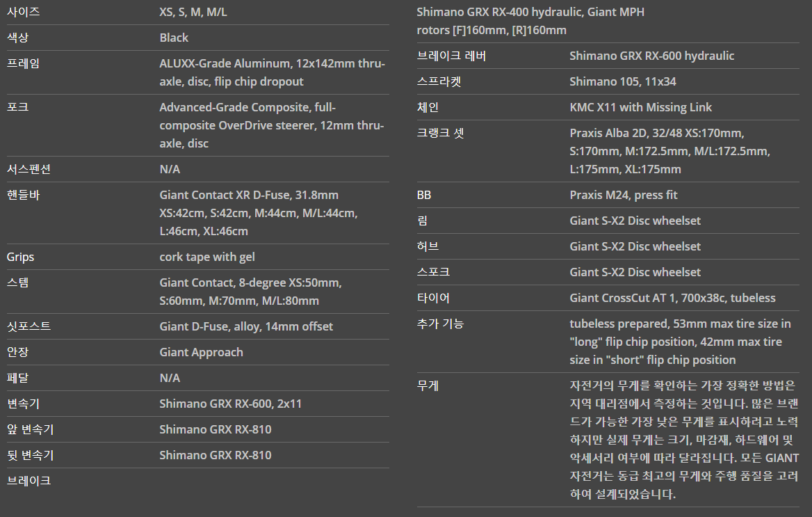The image size is (812, 517).
Task: Select the 'Praxis M24, press fit' value
Action: 624,195
